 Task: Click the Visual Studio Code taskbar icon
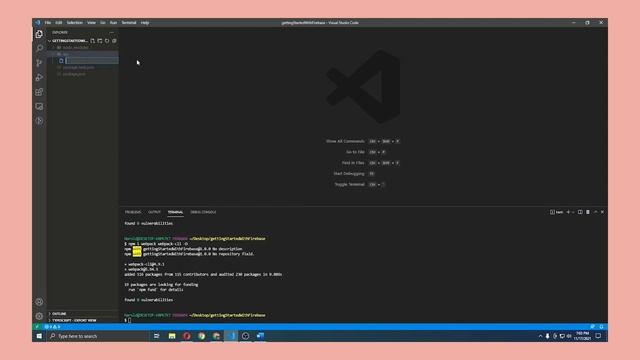click(231, 336)
